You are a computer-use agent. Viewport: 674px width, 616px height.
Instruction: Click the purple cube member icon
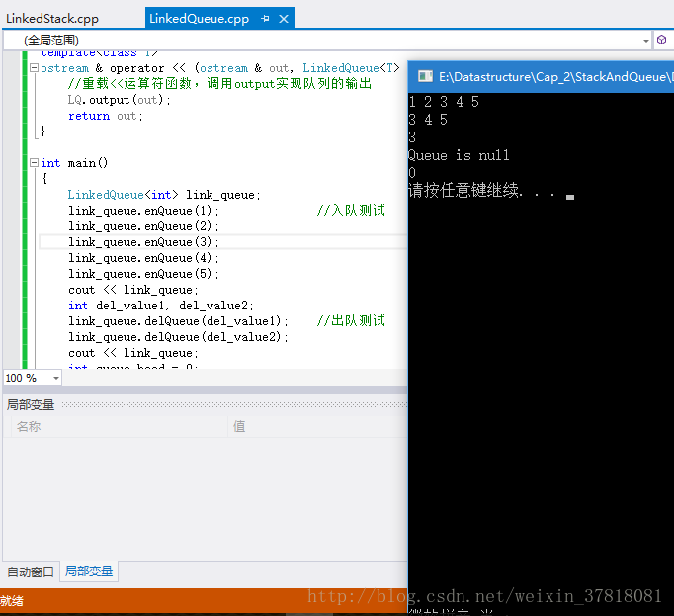(x=661, y=40)
